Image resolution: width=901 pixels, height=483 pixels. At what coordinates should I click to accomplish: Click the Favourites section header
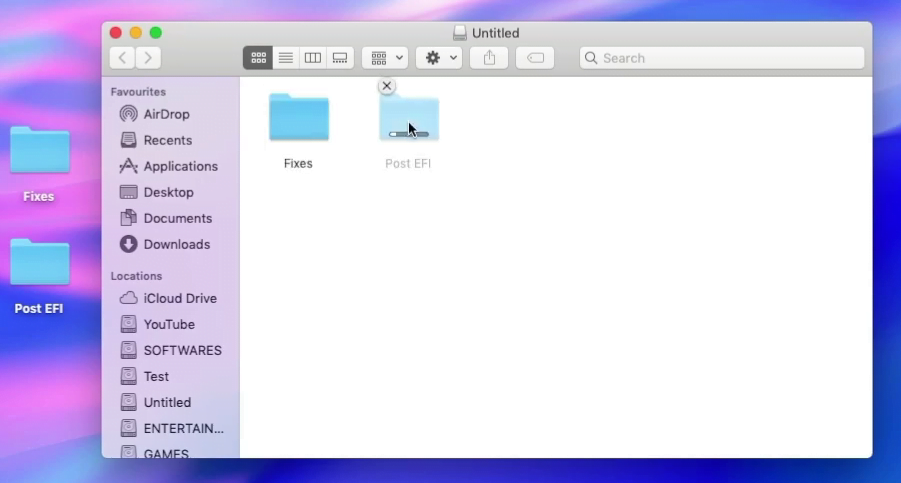tap(138, 92)
